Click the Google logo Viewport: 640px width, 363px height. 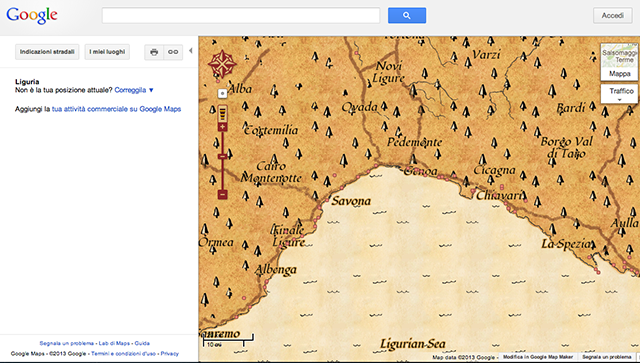click(x=32, y=16)
